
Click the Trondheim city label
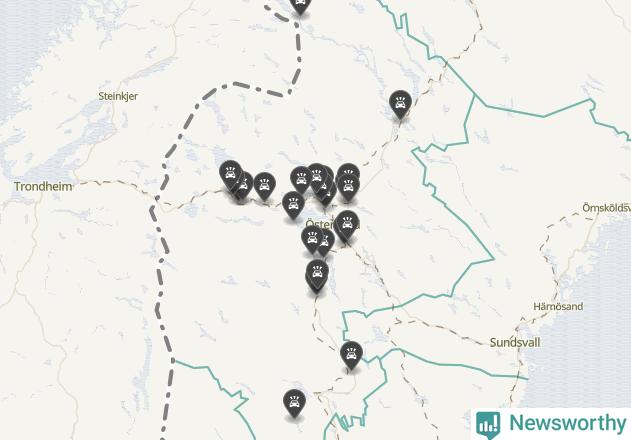(43, 187)
